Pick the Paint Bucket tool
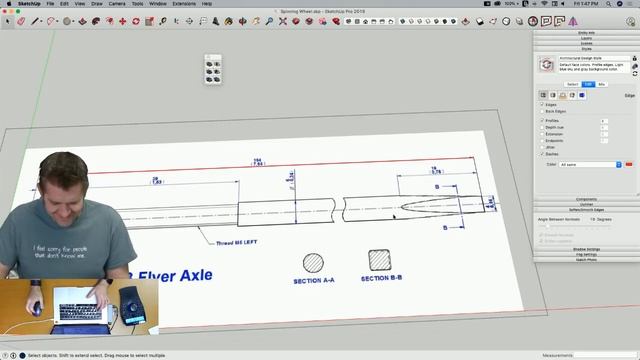640x360 pixels. (229, 21)
